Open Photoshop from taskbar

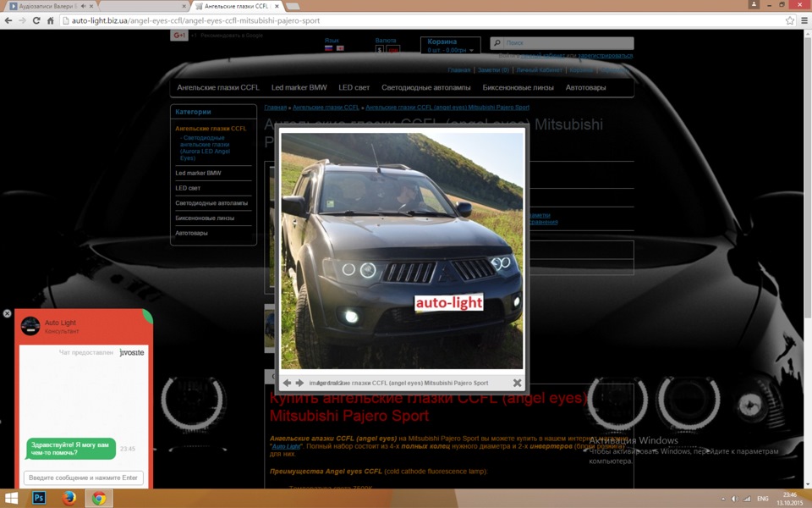(x=39, y=498)
